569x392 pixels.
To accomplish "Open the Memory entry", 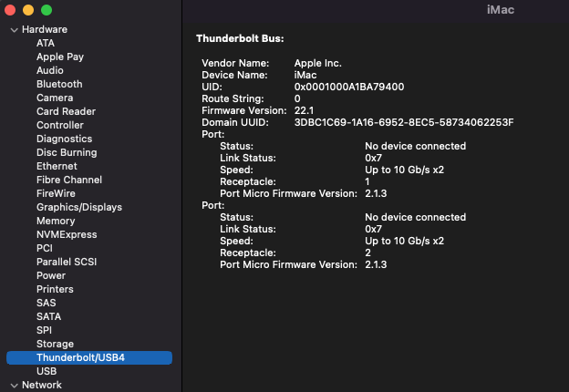I will 56,221.
